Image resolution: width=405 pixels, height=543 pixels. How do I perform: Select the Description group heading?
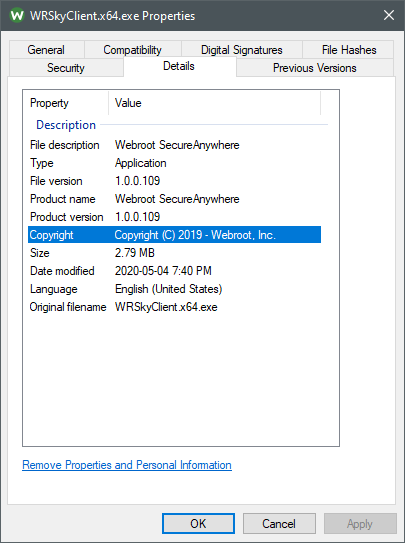[x=66, y=125]
